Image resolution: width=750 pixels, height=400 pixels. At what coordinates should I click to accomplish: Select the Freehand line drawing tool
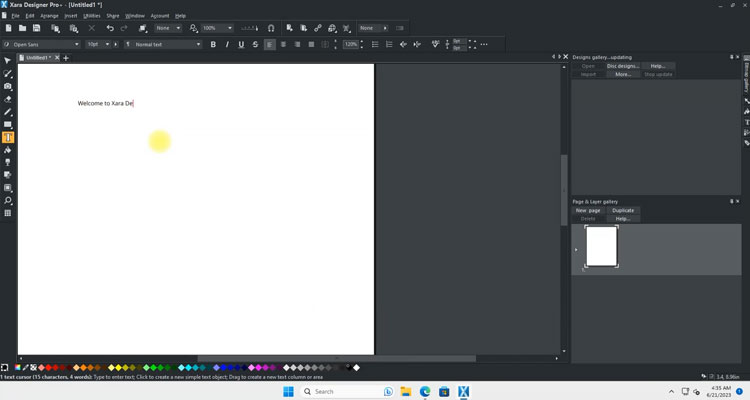(8, 112)
